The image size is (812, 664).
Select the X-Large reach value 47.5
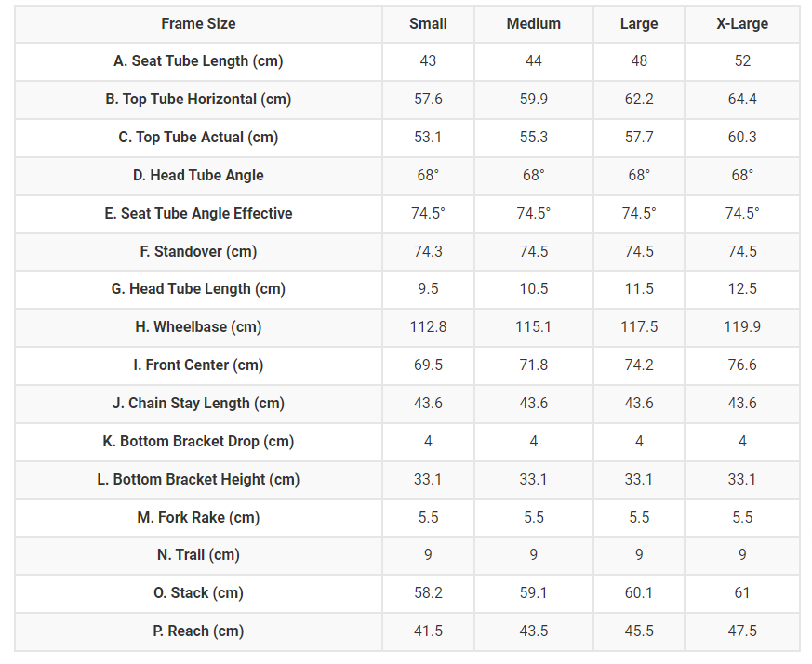pos(742,631)
